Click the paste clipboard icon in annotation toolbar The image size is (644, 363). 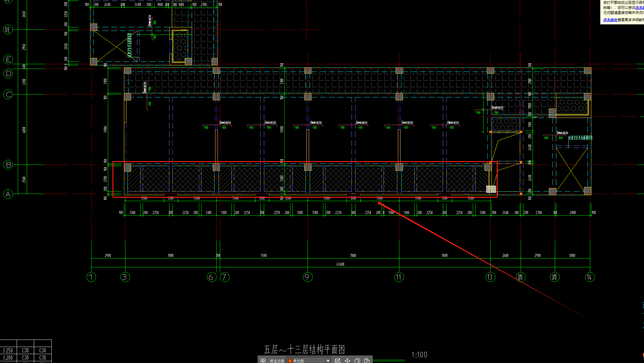(367, 360)
